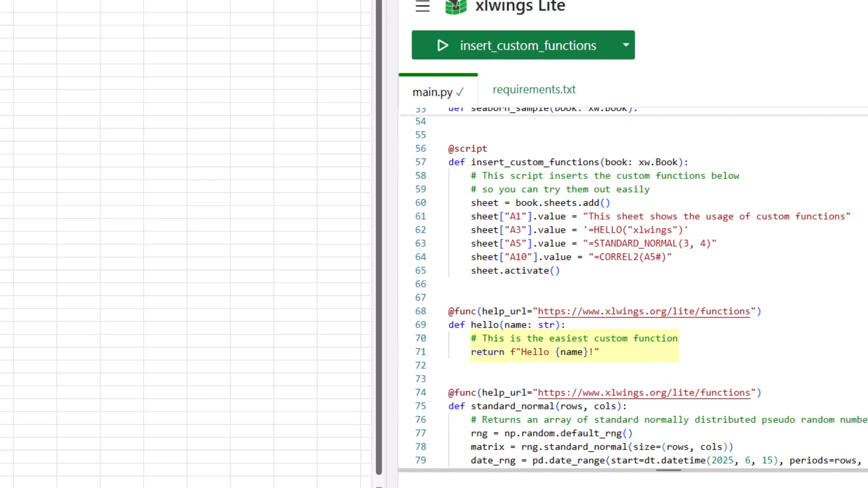Click line number 57 in the gutter
868x488 pixels.
[420, 162]
